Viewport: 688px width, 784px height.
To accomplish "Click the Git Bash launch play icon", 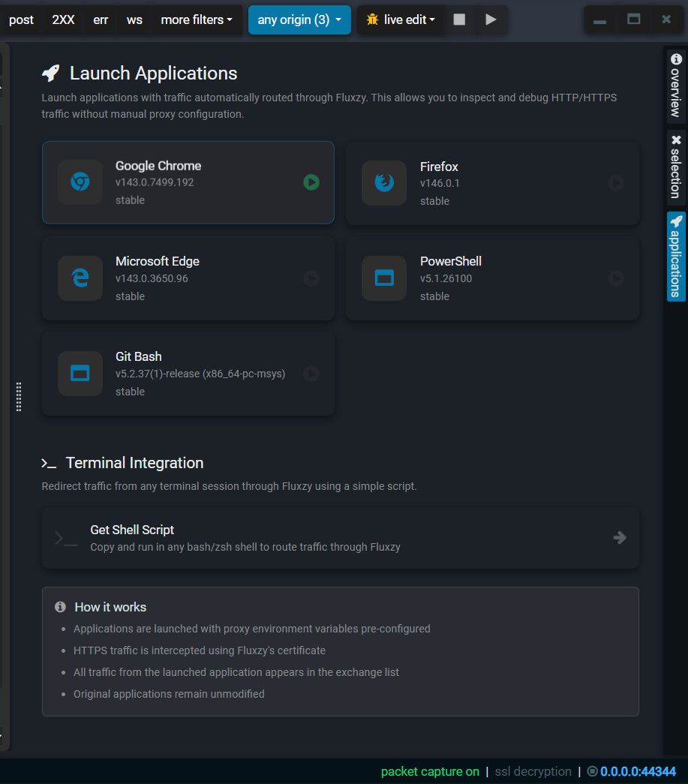I will [x=311, y=374].
